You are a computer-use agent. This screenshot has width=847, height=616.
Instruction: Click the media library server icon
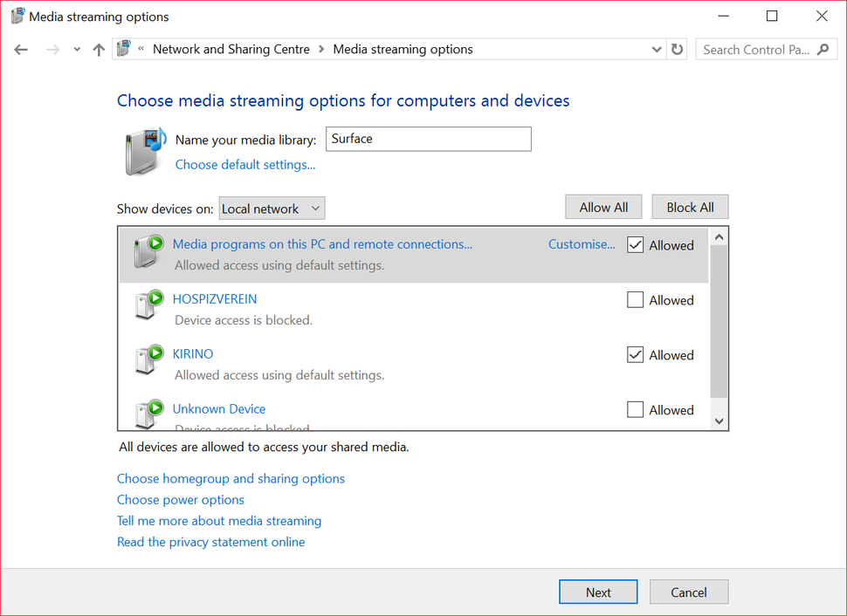pos(146,152)
